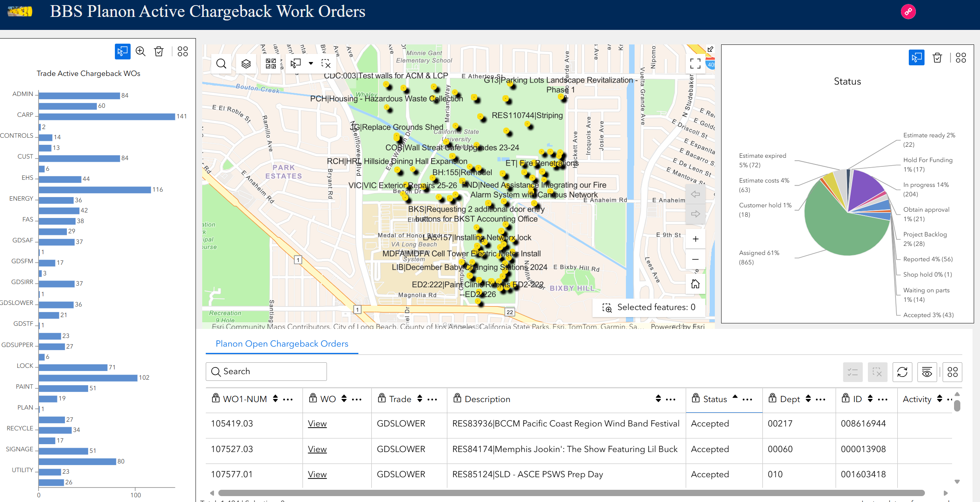Toggle show selection in table toolbar
Image resolution: width=980 pixels, height=502 pixels.
pos(853,372)
